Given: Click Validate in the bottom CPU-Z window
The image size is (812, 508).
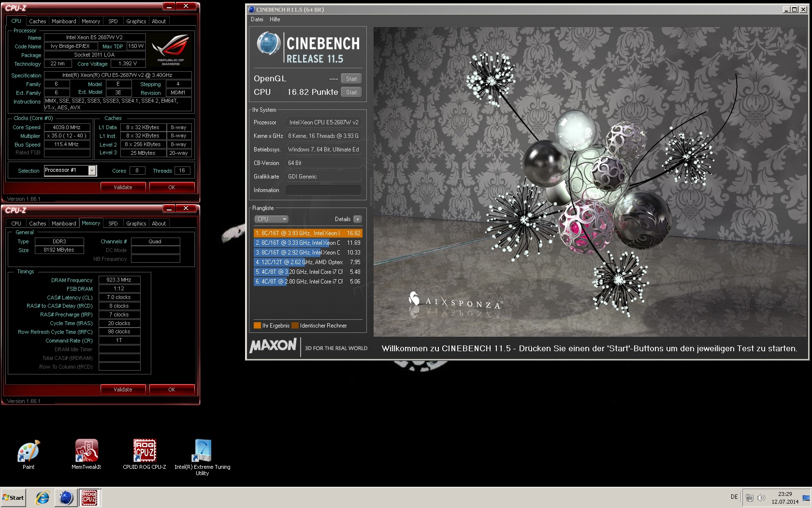Looking at the screenshot, I should tap(123, 389).
